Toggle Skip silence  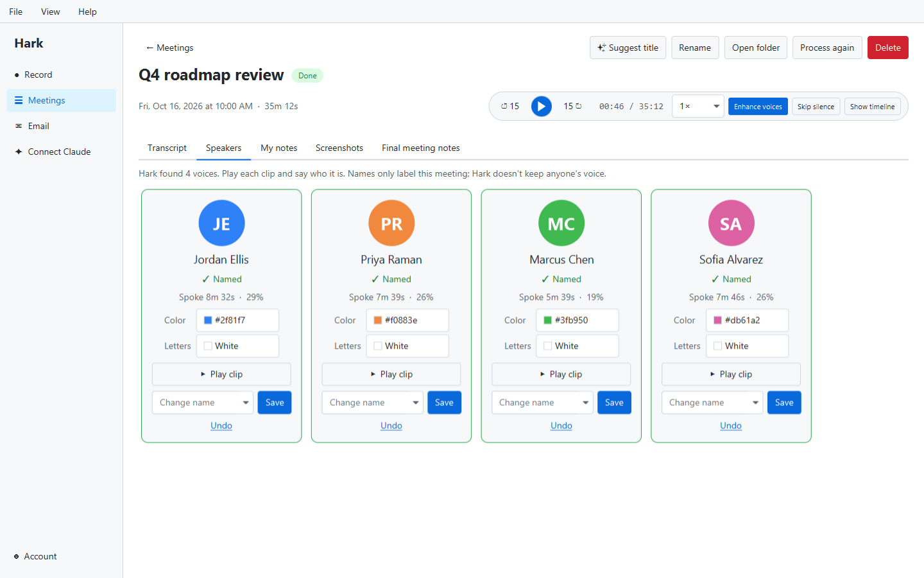click(816, 107)
